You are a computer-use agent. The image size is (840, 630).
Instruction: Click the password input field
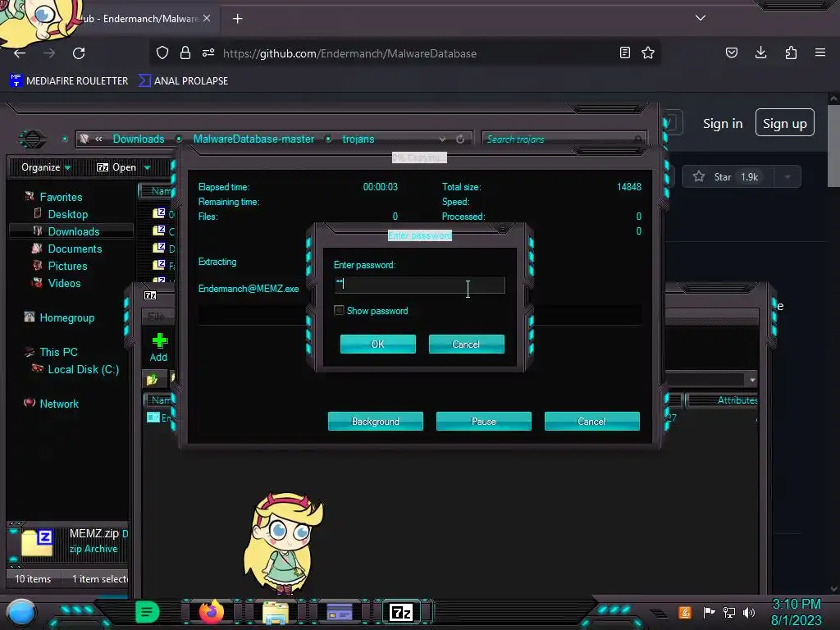419,285
